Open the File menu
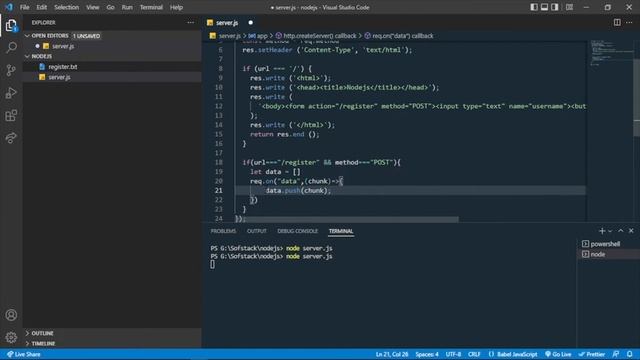640x360 pixels. (x=24, y=7)
